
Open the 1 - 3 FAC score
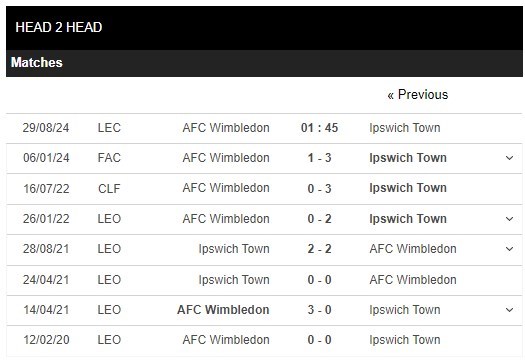click(x=319, y=158)
